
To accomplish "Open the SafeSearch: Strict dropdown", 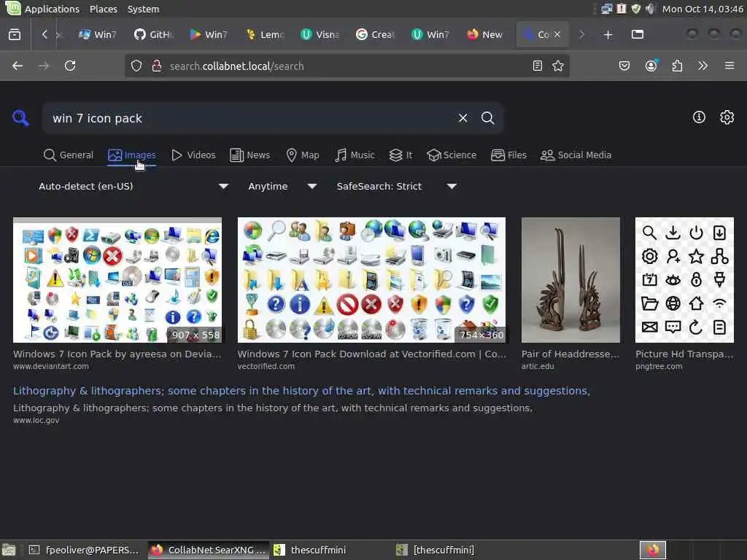I will [x=396, y=186].
